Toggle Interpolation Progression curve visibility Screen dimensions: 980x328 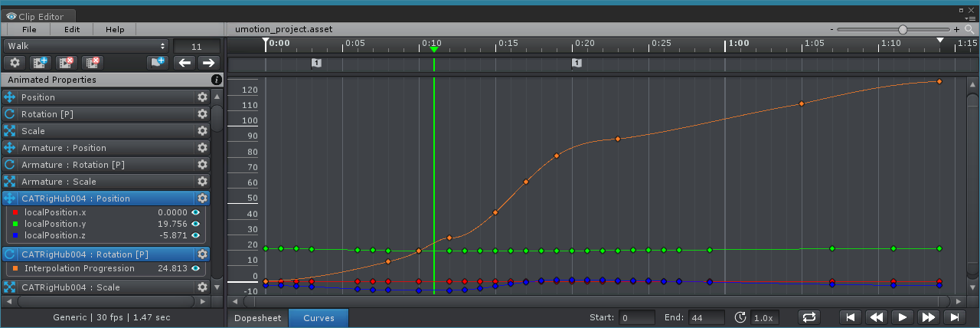click(x=195, y=269)
